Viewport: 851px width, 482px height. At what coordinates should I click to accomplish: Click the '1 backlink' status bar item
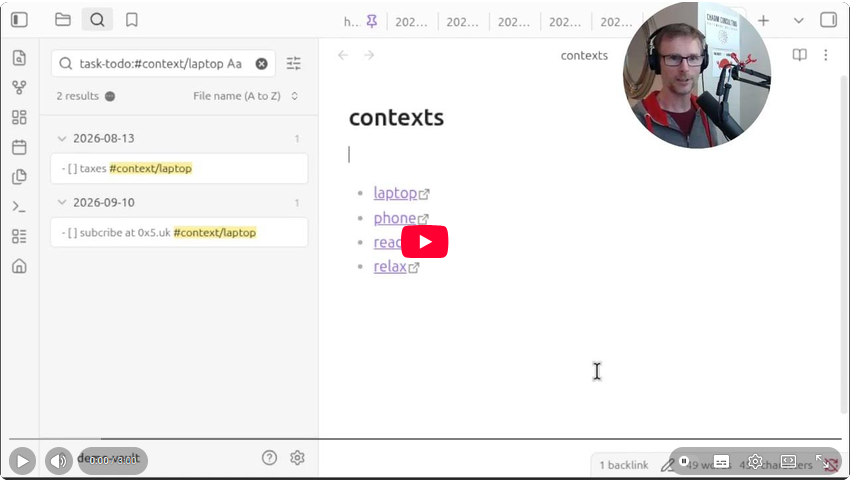point(624,465)
